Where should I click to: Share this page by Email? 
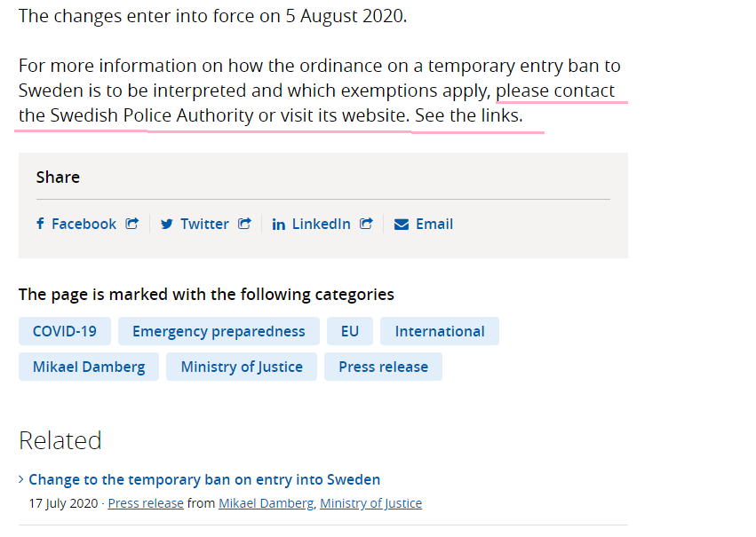click(x=424, y=224)
